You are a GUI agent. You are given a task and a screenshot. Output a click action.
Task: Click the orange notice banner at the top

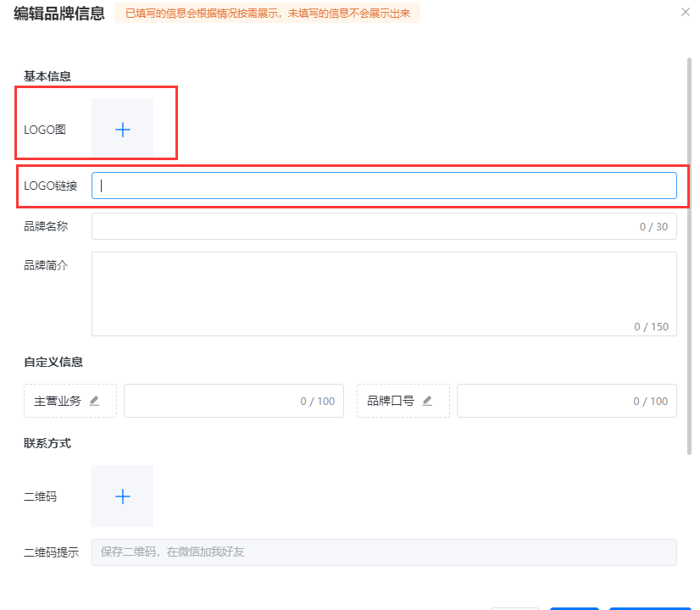tap(267, 13)
